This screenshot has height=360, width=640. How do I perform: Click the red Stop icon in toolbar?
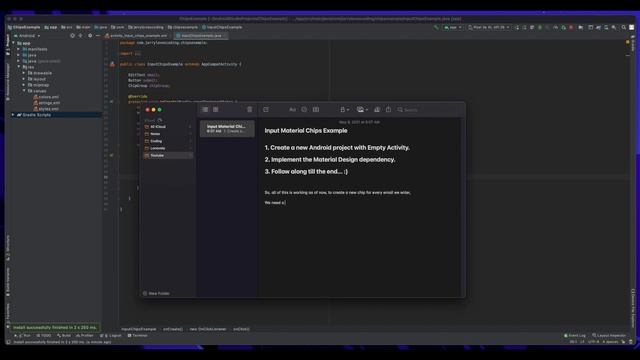click(571, 27)
